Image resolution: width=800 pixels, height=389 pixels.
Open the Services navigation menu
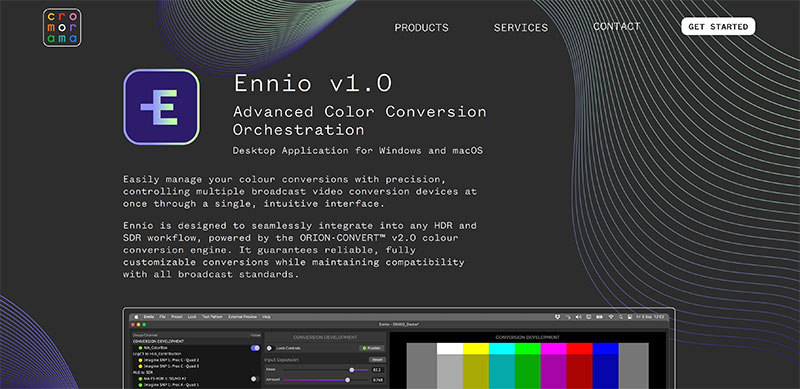point(520,28)
